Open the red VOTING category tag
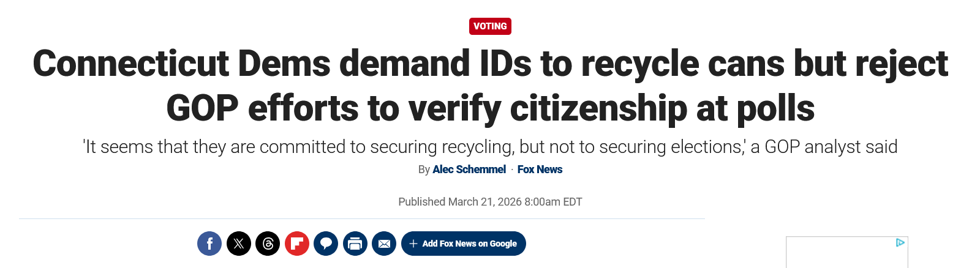 pyautogui.click(x=490, y=26)
